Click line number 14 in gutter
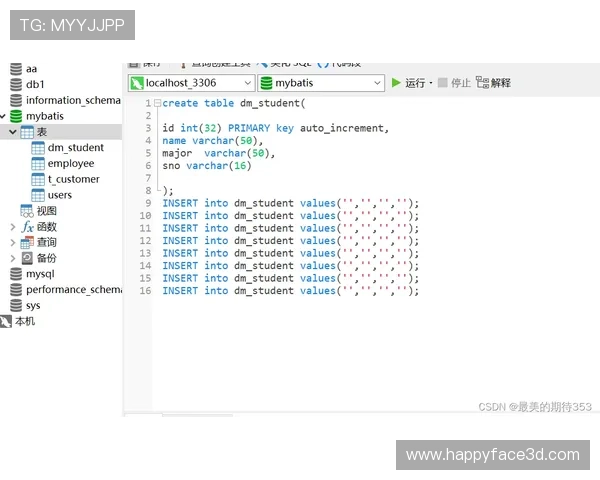 coord(145,266)
